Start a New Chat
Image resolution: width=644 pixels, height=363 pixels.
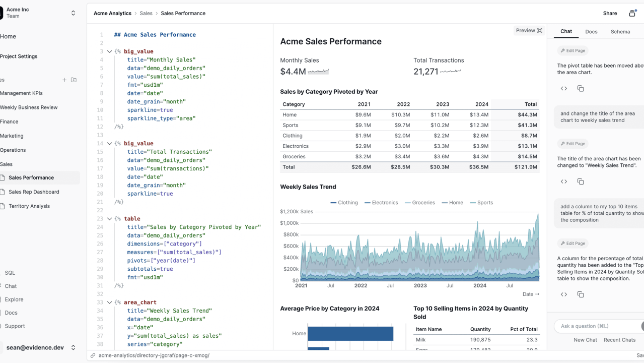tap(585, 340)
